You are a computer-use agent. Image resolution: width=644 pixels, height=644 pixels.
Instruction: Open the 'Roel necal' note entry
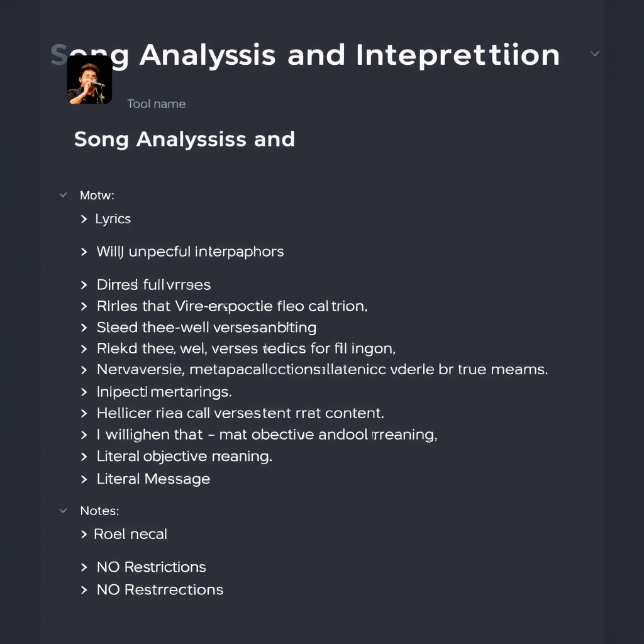[x=131, y=534]
